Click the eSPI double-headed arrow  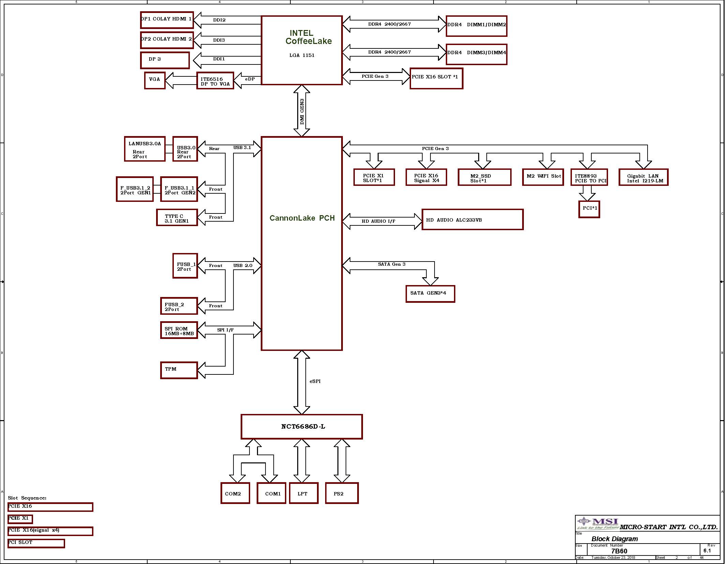(302, 382)
